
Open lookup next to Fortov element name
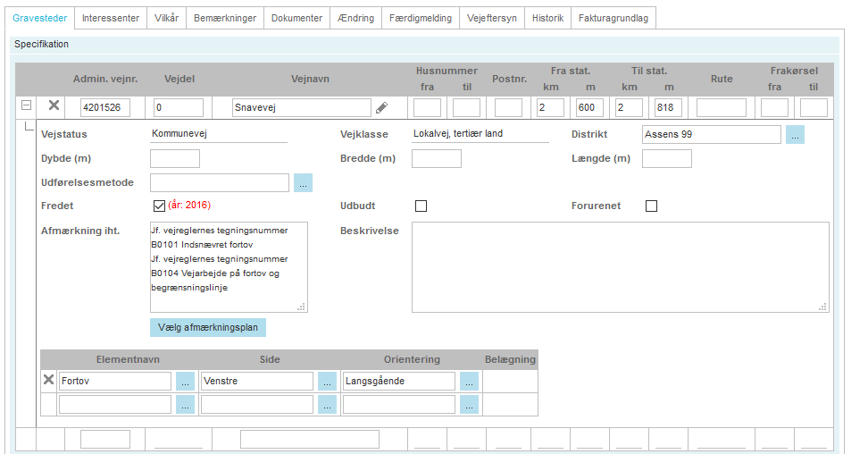tap(185, 382)
